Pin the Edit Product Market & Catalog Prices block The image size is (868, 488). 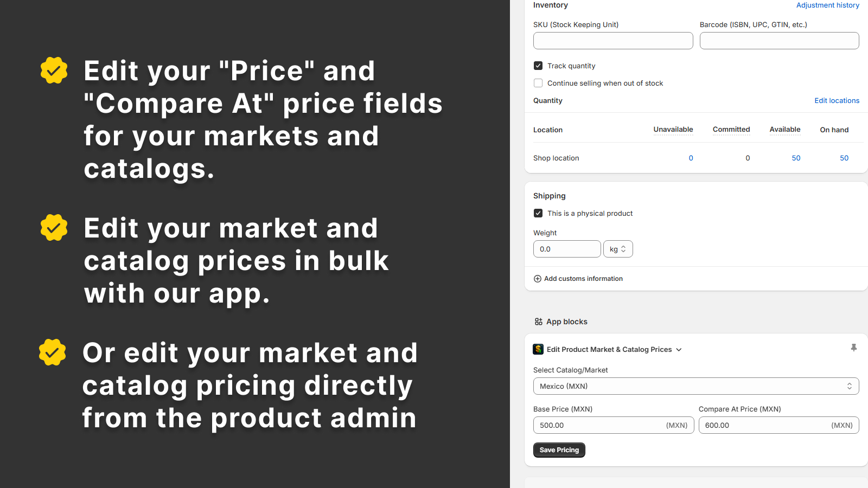(854, 348)
